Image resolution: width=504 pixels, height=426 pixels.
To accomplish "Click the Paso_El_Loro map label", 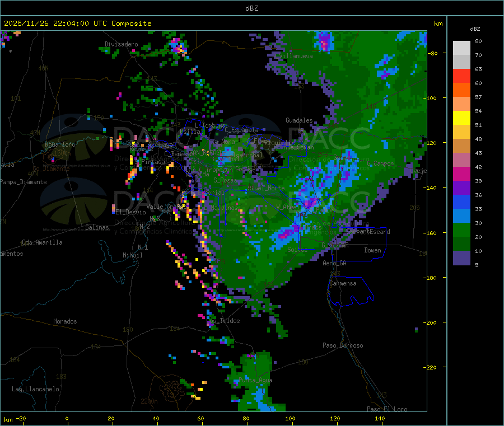I will [387, 409].
